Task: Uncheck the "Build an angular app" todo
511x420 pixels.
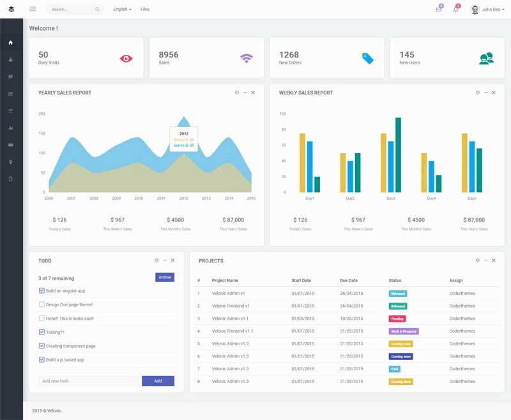Action: click(x=42, y=290)
